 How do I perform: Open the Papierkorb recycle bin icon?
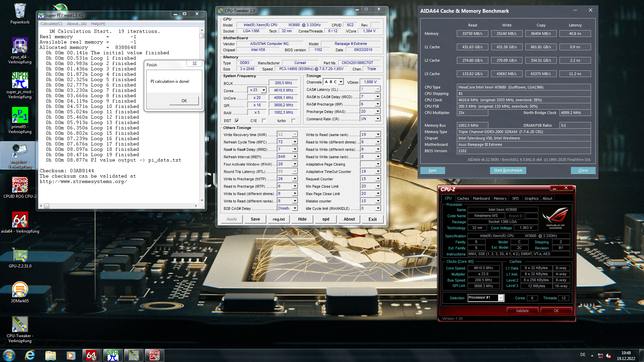click(20, 13)
